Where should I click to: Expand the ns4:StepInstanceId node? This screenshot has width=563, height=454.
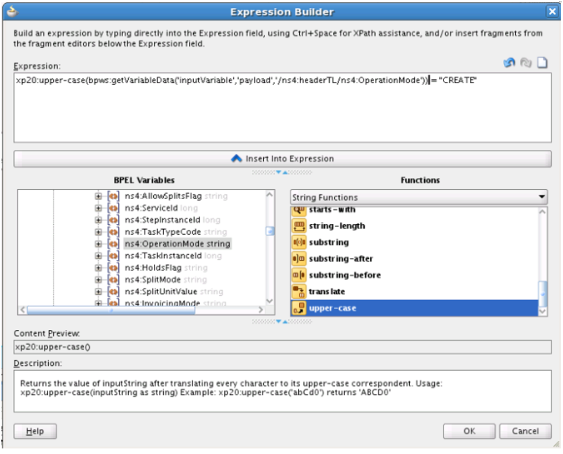pyautogui.click(x=98, y=220)
